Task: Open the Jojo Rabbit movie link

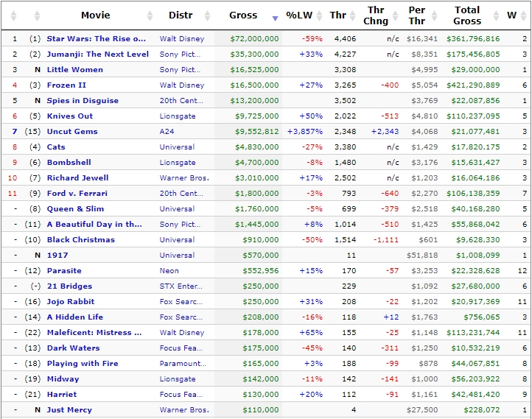Action: coord(71,302)
